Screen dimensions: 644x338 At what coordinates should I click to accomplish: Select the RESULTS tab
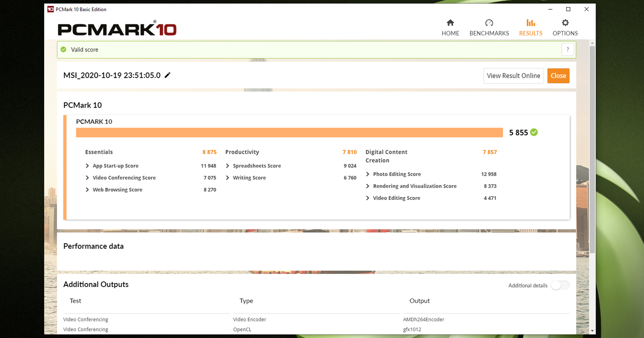531,28
